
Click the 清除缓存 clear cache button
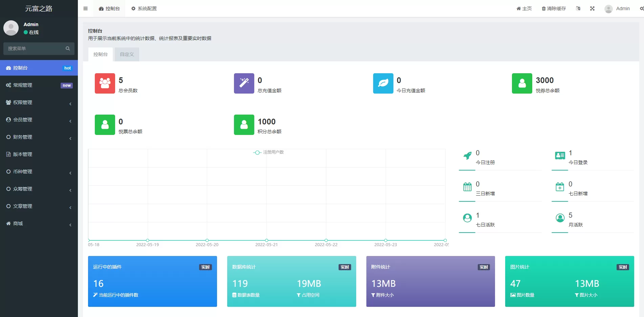pyautogui.click(x=554, y=8)
